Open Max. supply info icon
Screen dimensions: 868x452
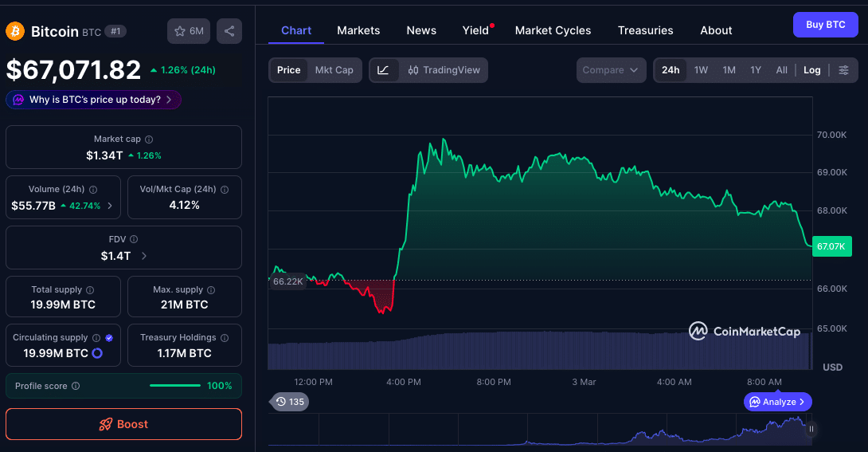pos(211,289)
